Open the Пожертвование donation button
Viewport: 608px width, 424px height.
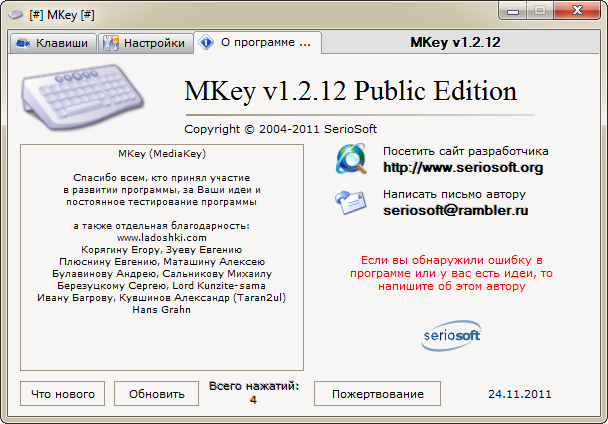point(377,394)
